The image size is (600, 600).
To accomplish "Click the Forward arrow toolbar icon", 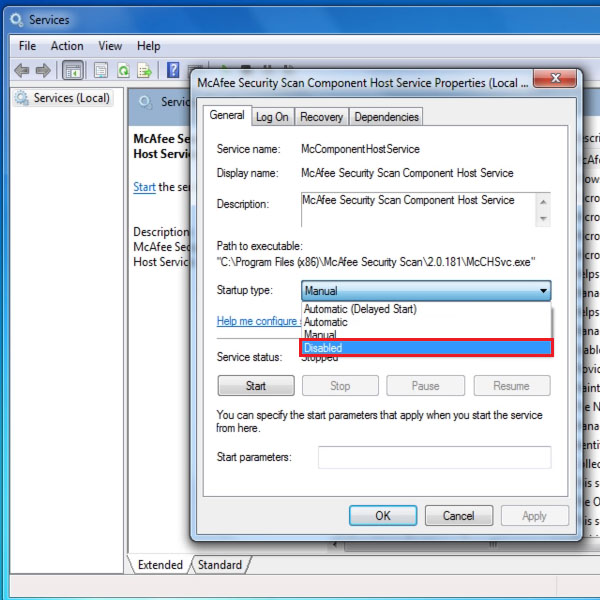I will click(x=43, y=70).
